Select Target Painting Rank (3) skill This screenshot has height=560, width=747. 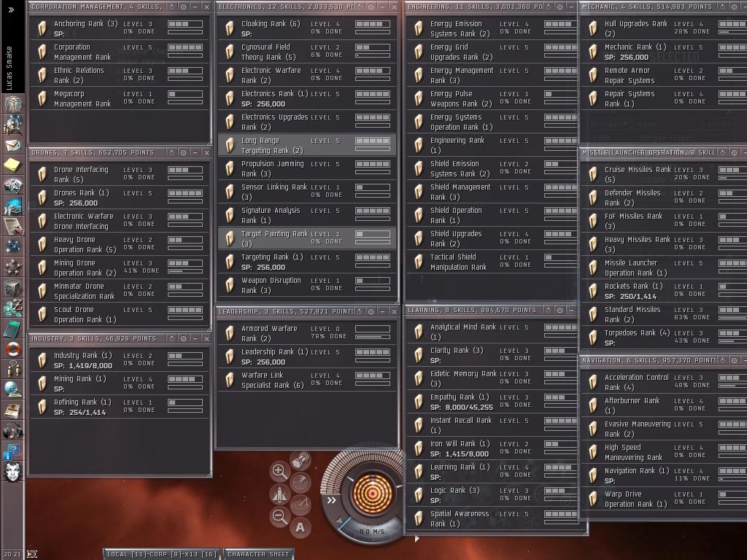pyautogui.click(x=307, y=238)
